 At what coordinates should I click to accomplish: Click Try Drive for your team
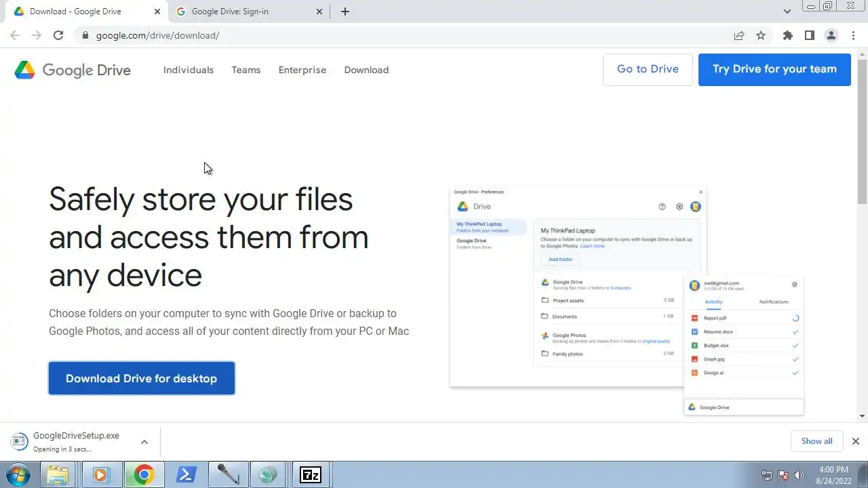774,69
